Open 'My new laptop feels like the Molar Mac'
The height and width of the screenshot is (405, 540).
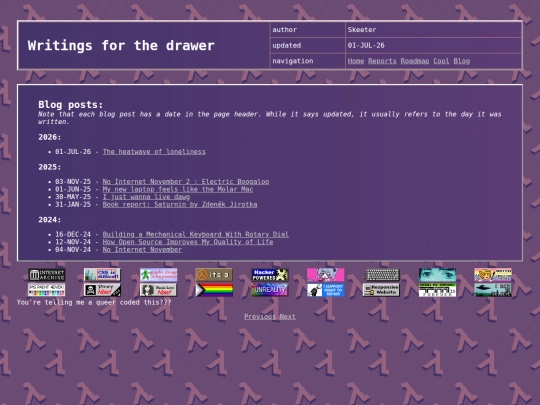(178, 189)
